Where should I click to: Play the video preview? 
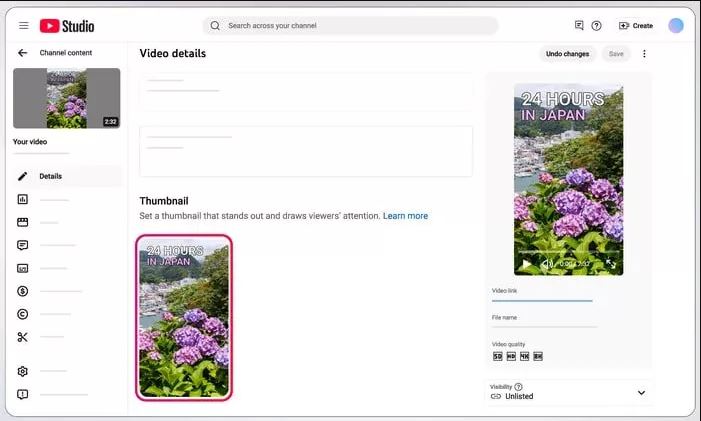[x=527, y=264]
